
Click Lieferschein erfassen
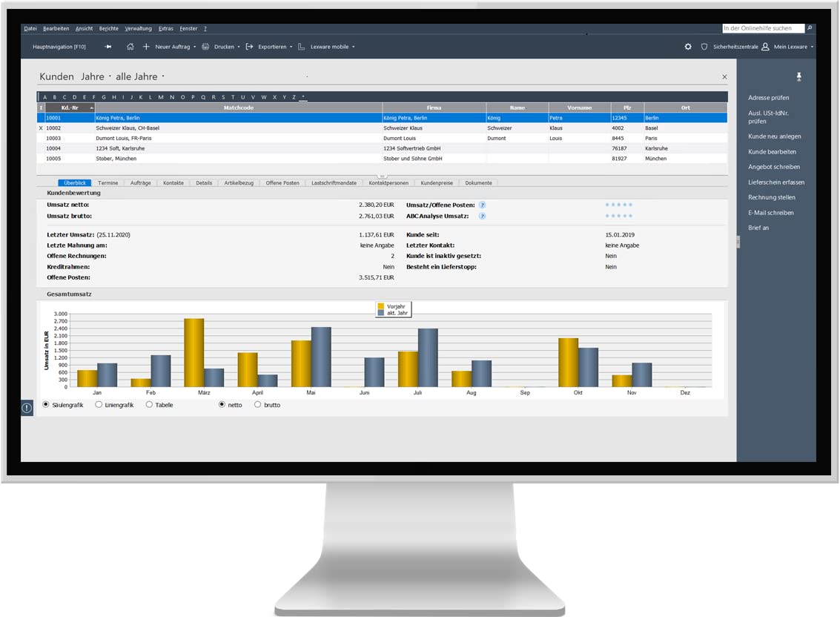[x=776, y=182]
